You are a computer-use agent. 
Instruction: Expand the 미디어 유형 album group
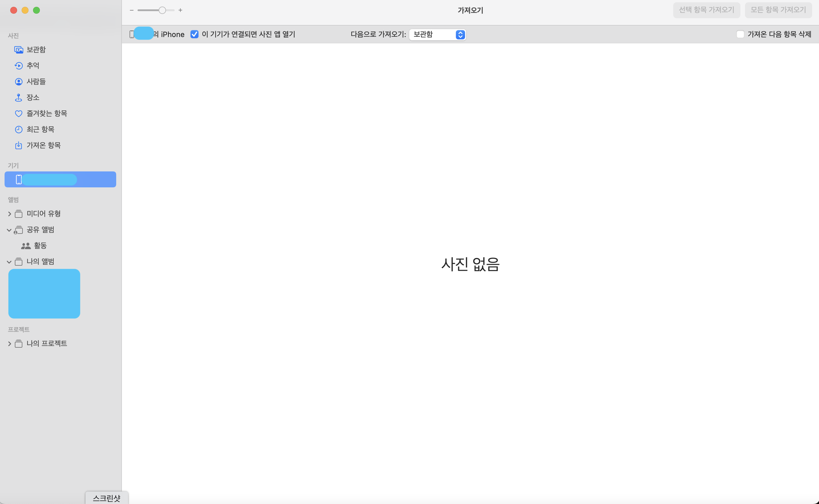point(9,214)
